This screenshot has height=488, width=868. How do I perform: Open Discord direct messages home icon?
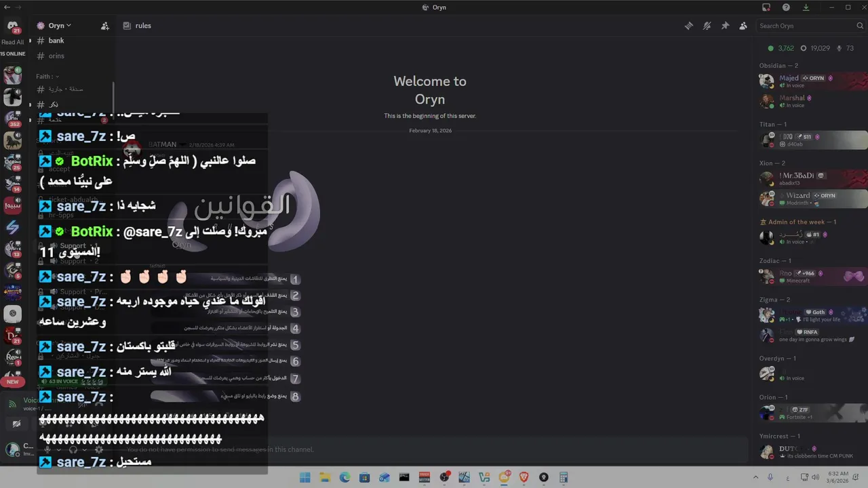(x=12, y=27)
